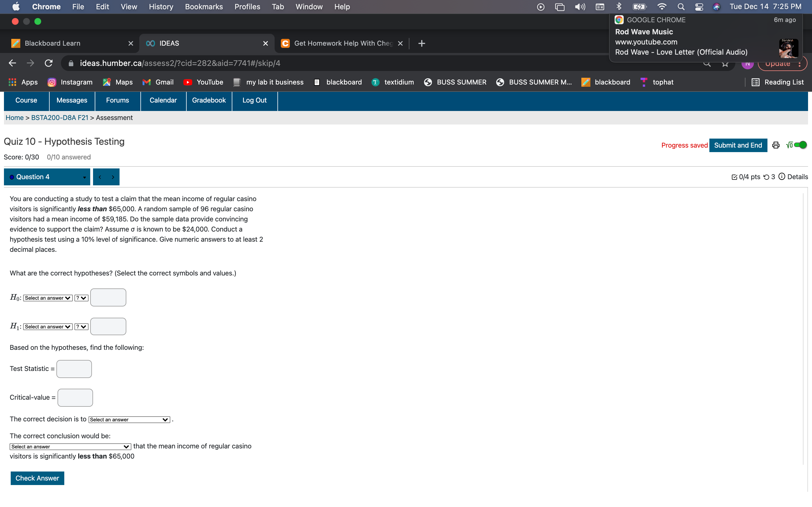Open the Bookmarks menu in the menu bar
812x507 pixels.
(x=204, y=7)
